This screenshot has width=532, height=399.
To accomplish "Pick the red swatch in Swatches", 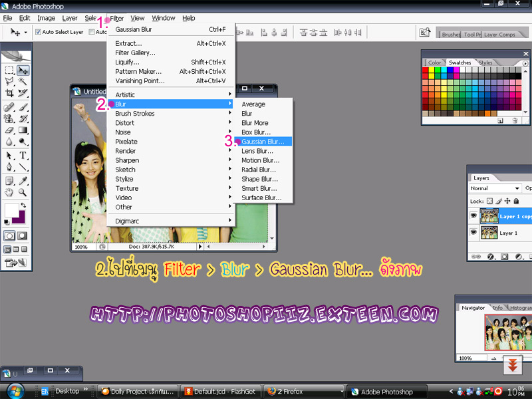I will [425, 70].
